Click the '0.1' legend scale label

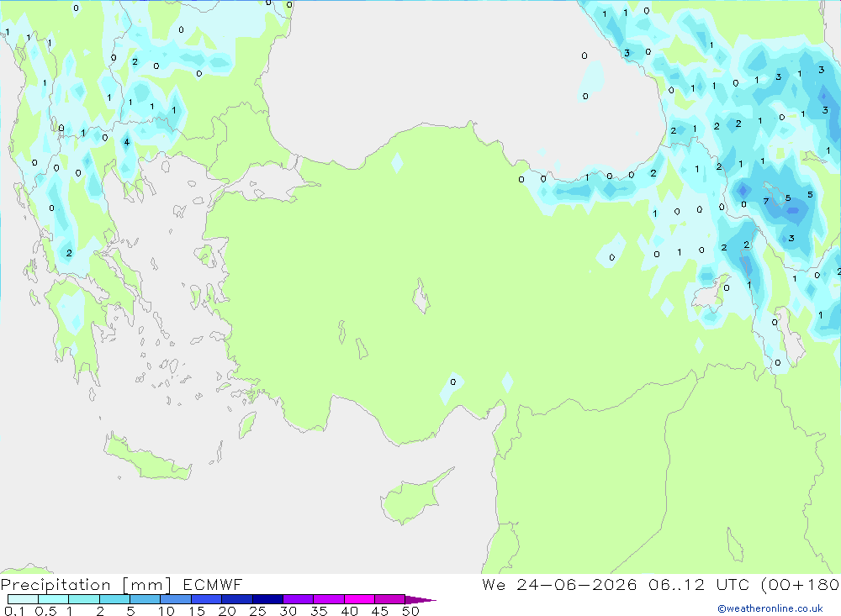point(14,611)
